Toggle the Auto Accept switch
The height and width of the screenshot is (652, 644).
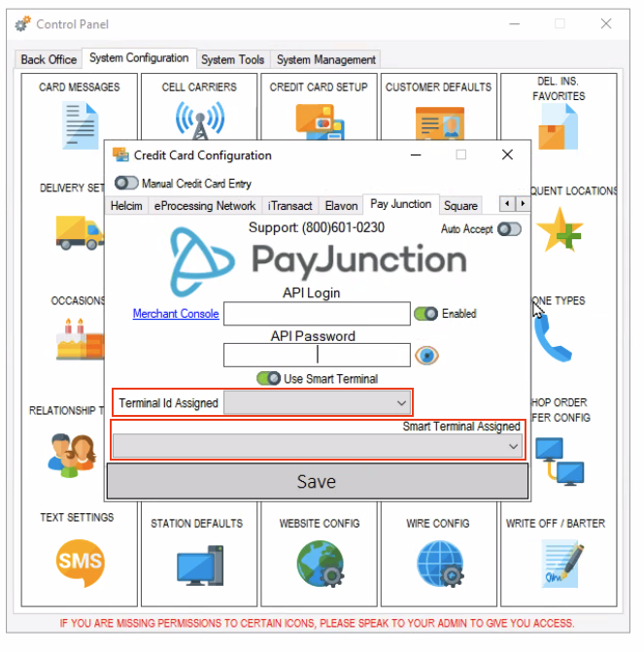pyautogui.click(x=509, y=228)
